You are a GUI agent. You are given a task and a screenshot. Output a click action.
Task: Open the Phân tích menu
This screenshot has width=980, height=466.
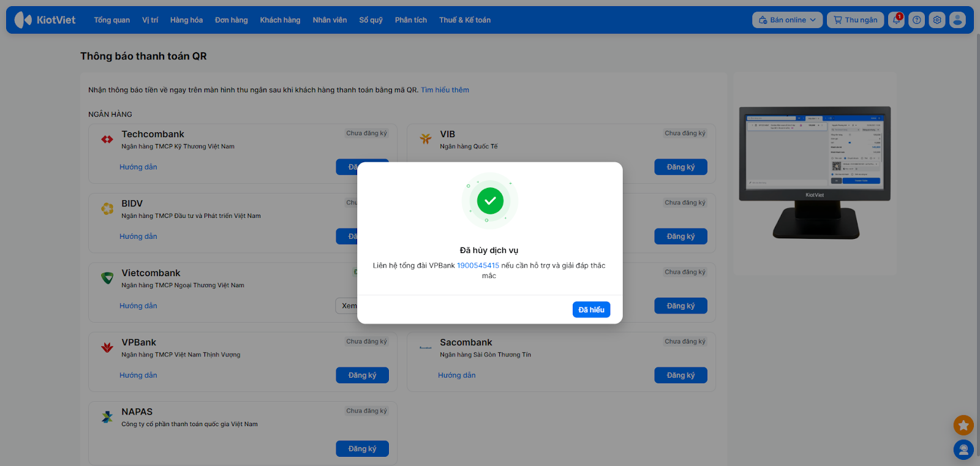[411, 20]
